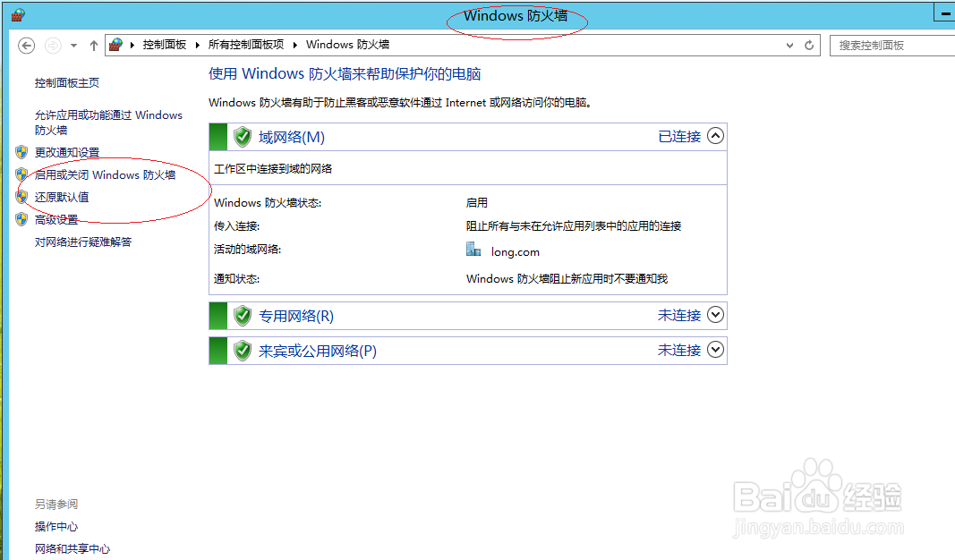Image resolution: width=955 pixels, height=560 pixels.
Task: Click the firewall icon in address bar
Action: (x=115, y=45)
